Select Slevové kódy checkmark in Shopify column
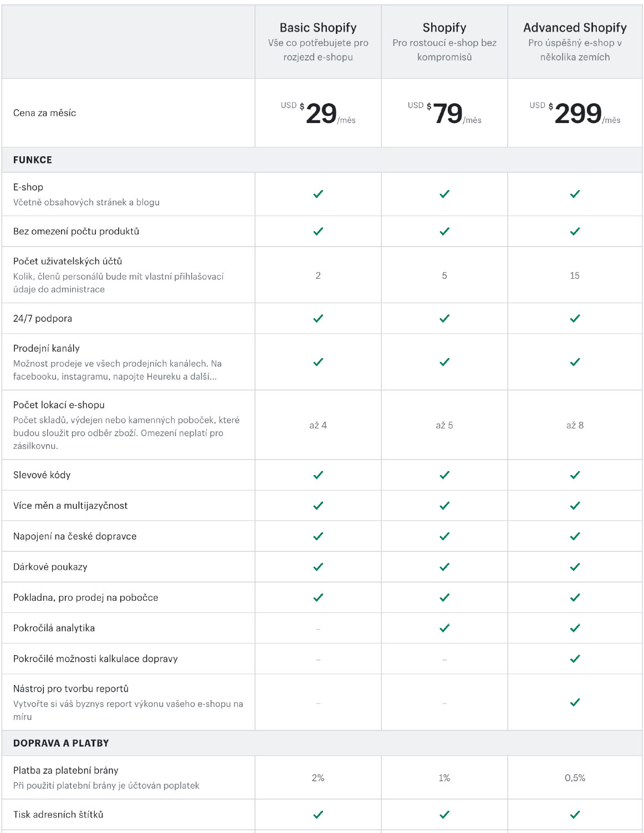Image resolution: width=644 pixels, height=833 pixels. coord(444,475)
